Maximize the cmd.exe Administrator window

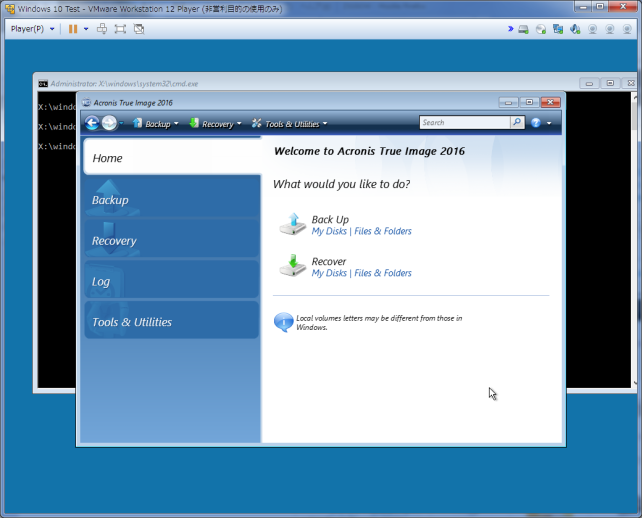pos(610,84)
